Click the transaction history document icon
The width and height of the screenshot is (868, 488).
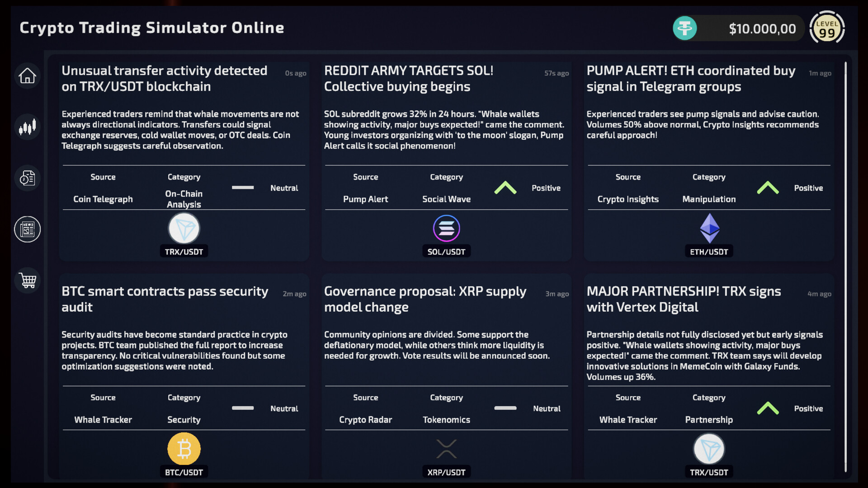pos(27,178)
